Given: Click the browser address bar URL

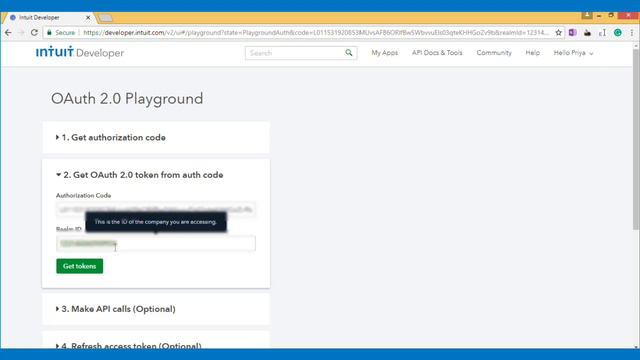Looking at the screenshot, I should (x=316, y=33).
